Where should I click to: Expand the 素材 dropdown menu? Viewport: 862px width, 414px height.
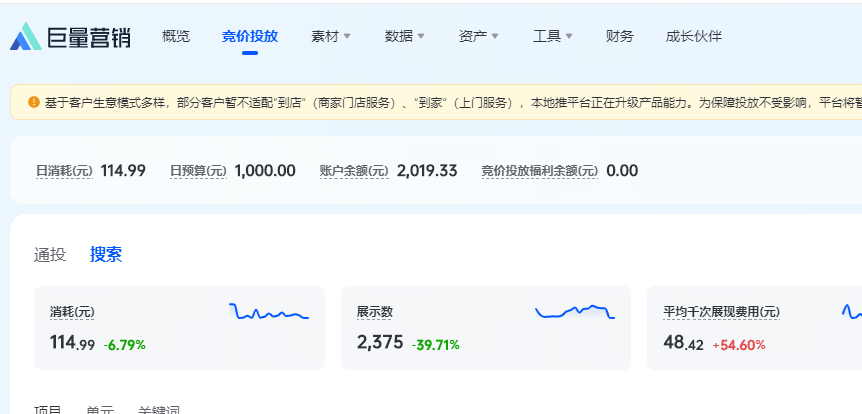(x=331, y=36)
